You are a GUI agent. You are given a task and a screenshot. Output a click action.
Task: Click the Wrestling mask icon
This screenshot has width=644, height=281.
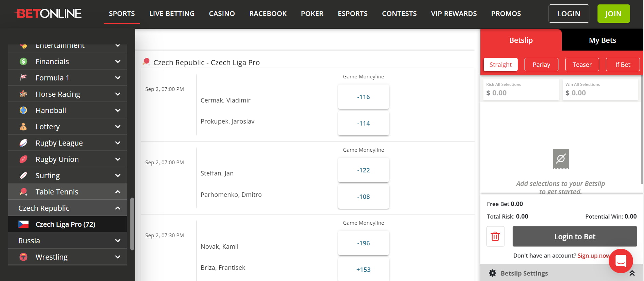tap(23, 257)
